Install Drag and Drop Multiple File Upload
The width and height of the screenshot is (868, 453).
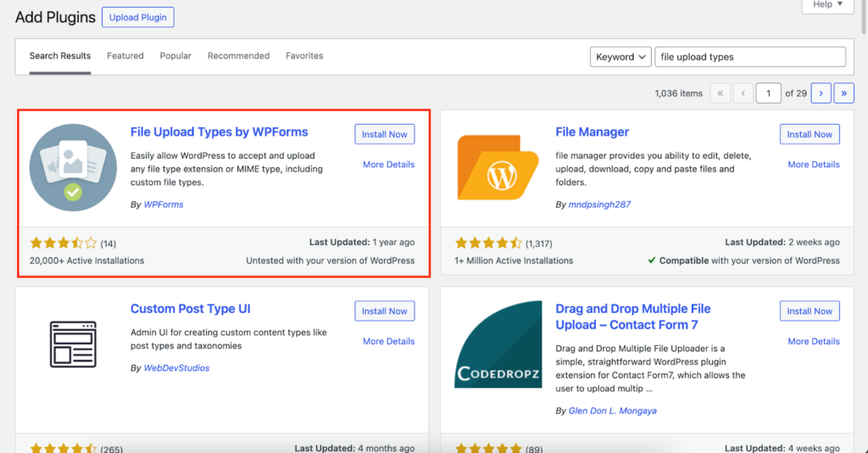[810, 310]
